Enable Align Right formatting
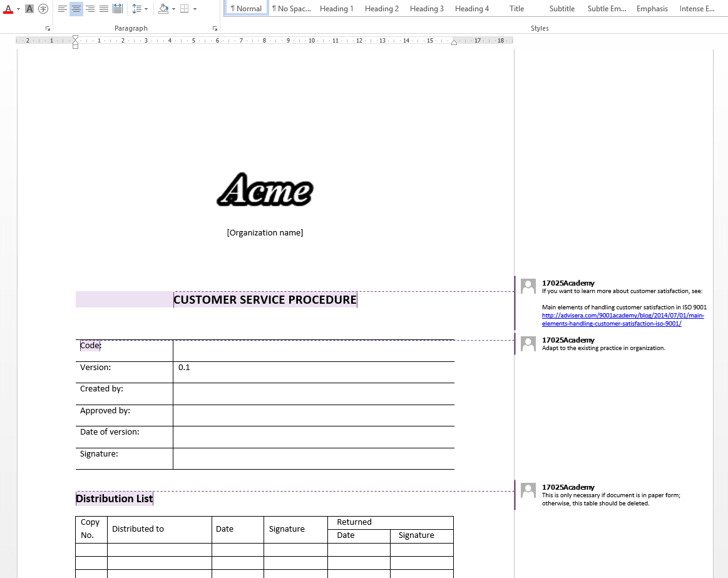 (90, 9)
